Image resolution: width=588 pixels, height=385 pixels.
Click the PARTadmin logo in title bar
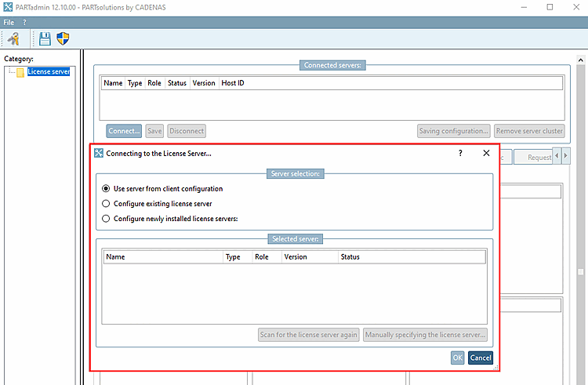point(8,7)
